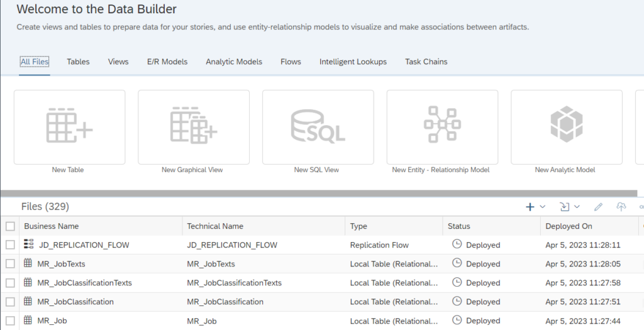Open the MR_Job table entry
644x330 pixels.
[x=52, y=321]
